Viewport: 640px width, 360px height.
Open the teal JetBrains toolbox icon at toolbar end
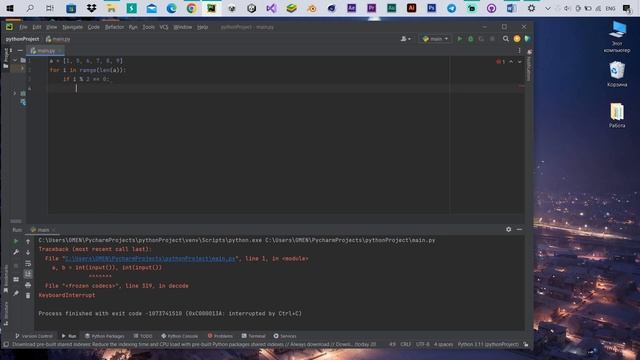point(527,39)
